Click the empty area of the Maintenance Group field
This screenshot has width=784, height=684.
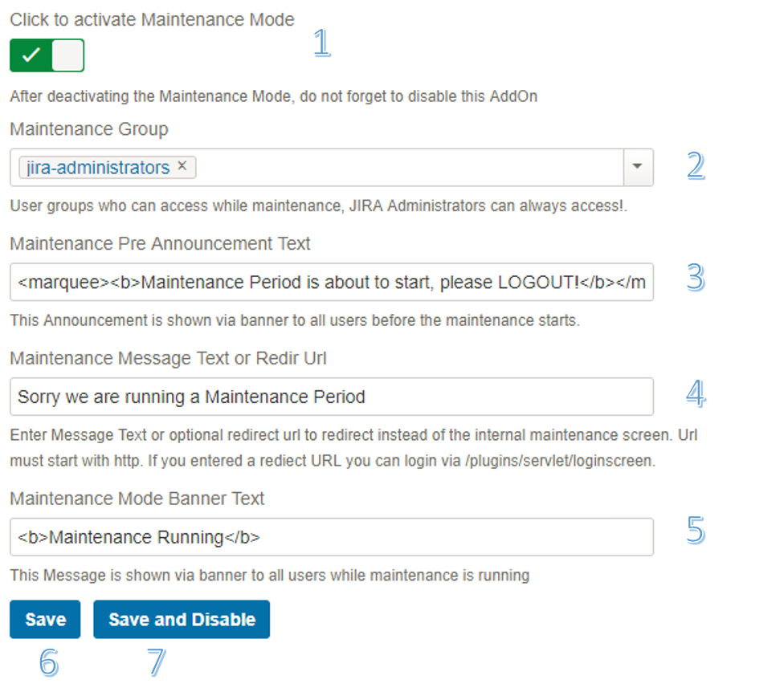(x=402, y=167)
